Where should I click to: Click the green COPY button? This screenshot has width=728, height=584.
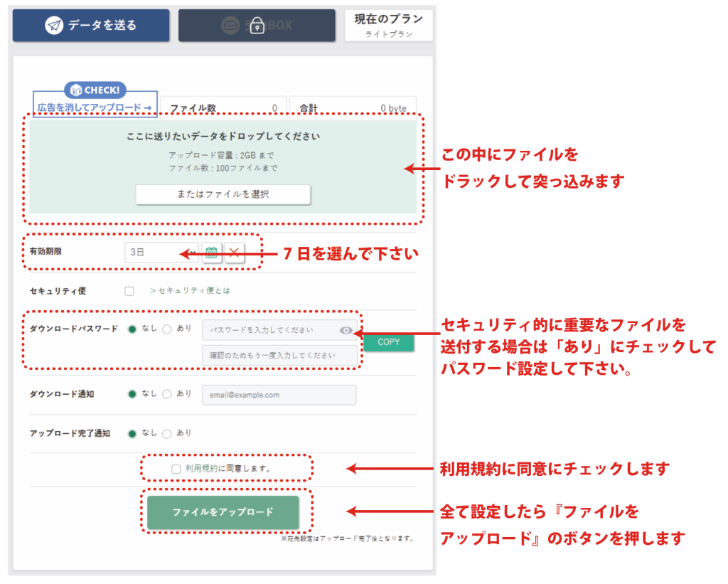coord(388,342)
